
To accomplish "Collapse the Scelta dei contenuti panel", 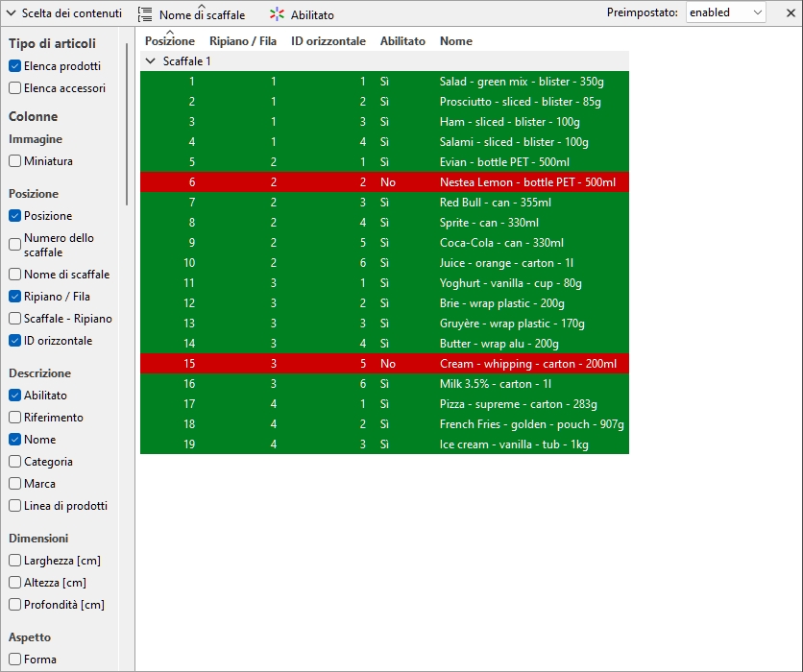I will point(12,13).
